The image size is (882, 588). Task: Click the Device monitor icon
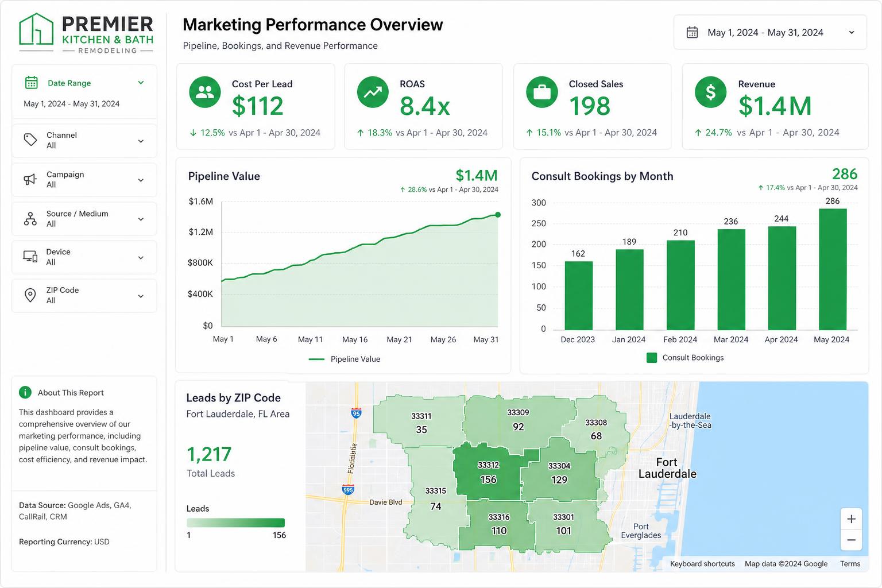tap(30, 257)
